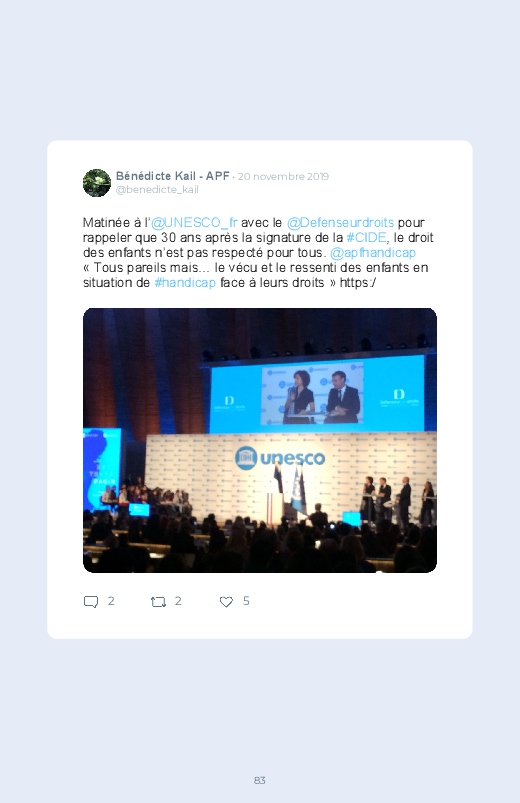Click the @benedicte_kail handle
520x803 pixels.
[x=157, y=189]
